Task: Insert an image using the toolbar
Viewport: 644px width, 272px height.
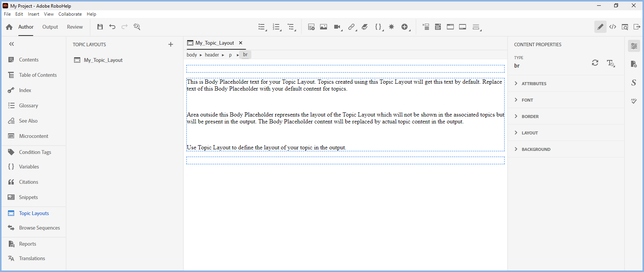Action: click(x=324, y=27)
